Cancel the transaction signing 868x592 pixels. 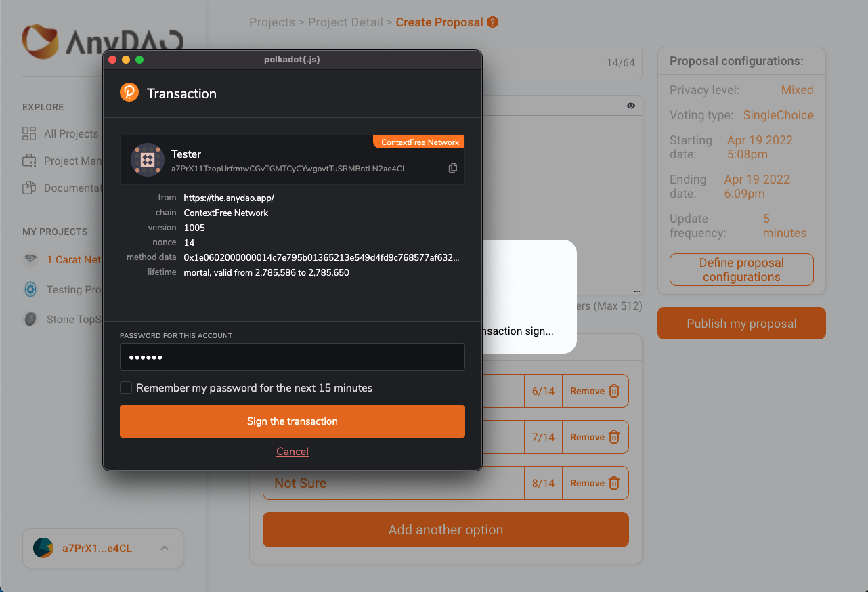(292, 451)
